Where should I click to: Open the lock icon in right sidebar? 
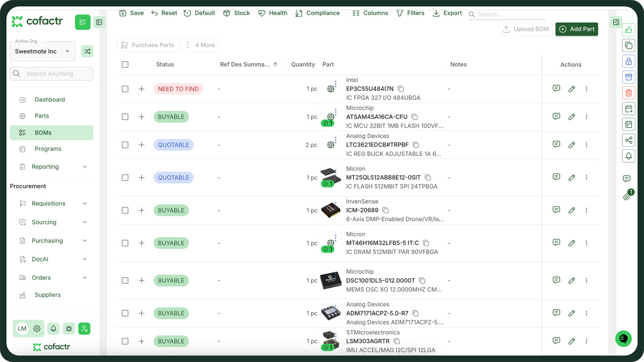pyautogui.click(x=628, y=61)
